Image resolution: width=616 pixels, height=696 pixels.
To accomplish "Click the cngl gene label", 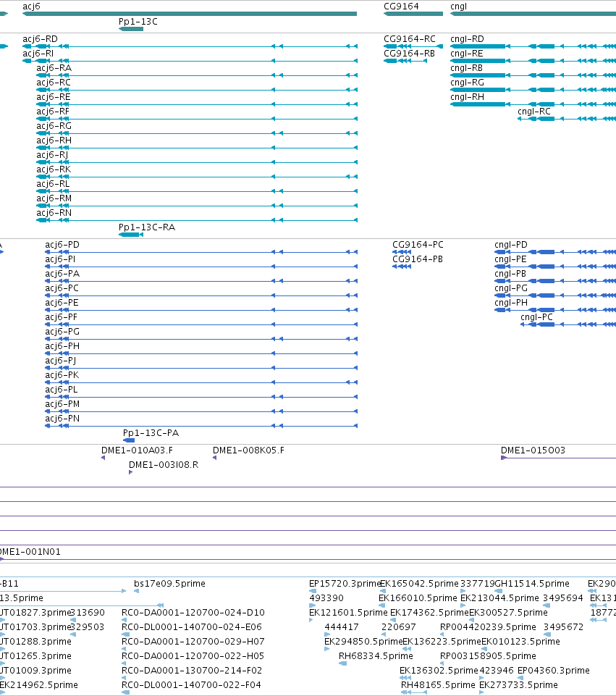I will pyautogui.click(x=459, y=7).
